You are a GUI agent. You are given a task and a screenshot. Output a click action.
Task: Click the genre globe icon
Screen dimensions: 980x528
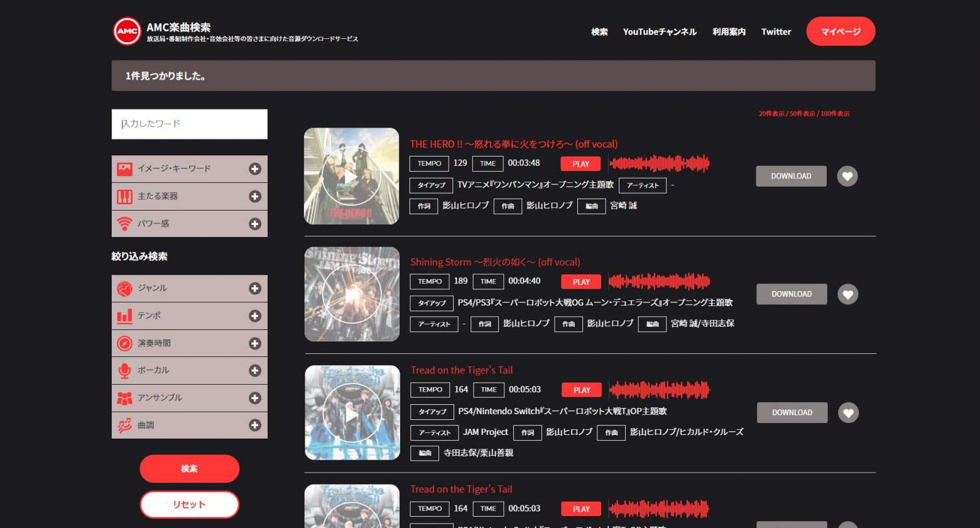(x=124, y=288)
